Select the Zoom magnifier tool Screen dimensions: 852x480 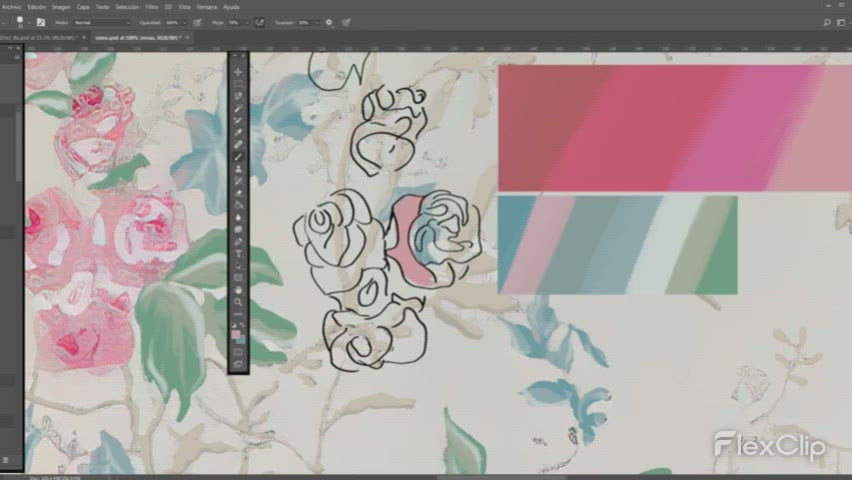pos(238,301)
